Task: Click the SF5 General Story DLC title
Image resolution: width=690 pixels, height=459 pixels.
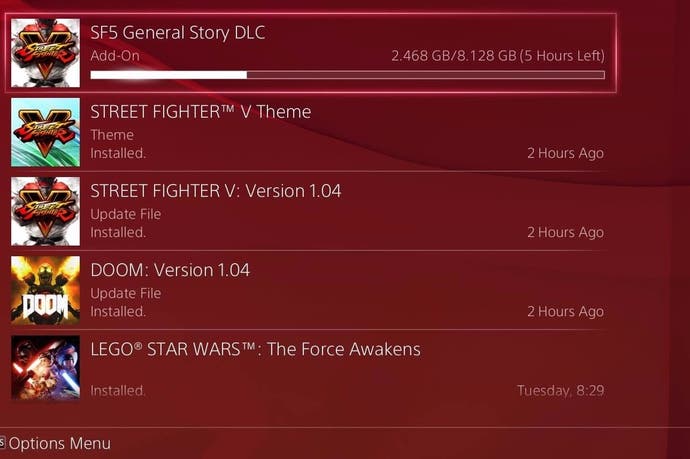Action: 178,33
